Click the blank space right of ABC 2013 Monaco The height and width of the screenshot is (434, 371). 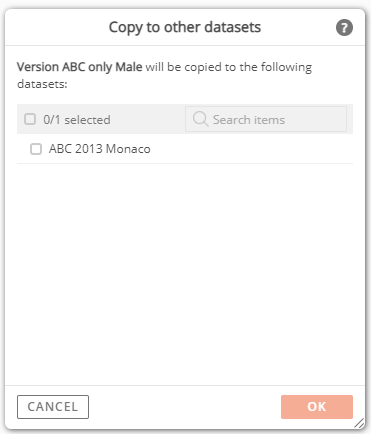coord(252,149)
